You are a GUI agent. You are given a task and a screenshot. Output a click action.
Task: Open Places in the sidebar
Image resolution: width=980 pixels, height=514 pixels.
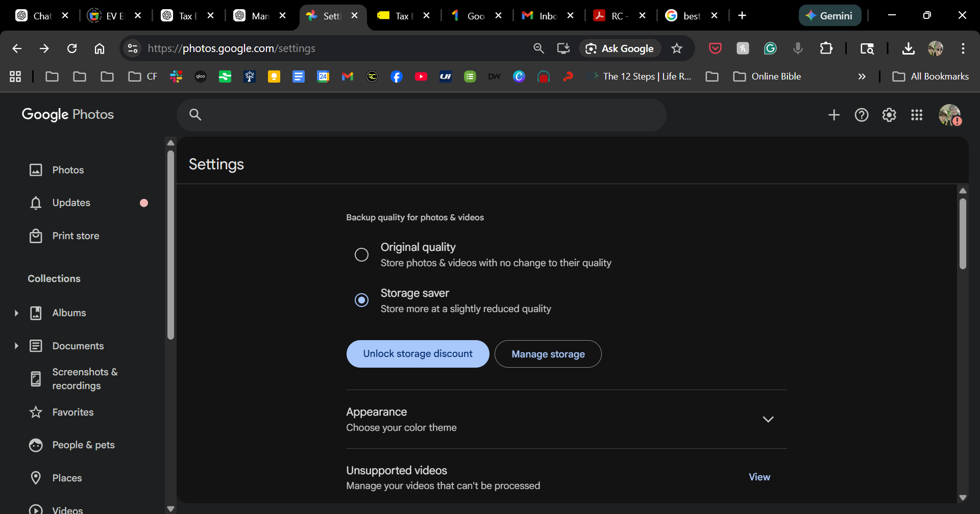click(x=67, y=478)
